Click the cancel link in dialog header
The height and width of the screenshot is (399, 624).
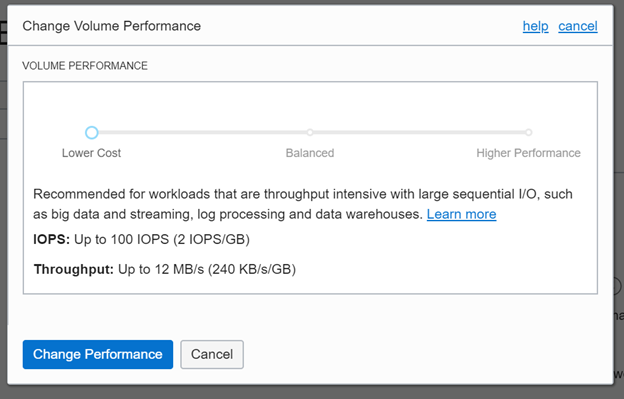pyautogui.click(x=577, y=26)
